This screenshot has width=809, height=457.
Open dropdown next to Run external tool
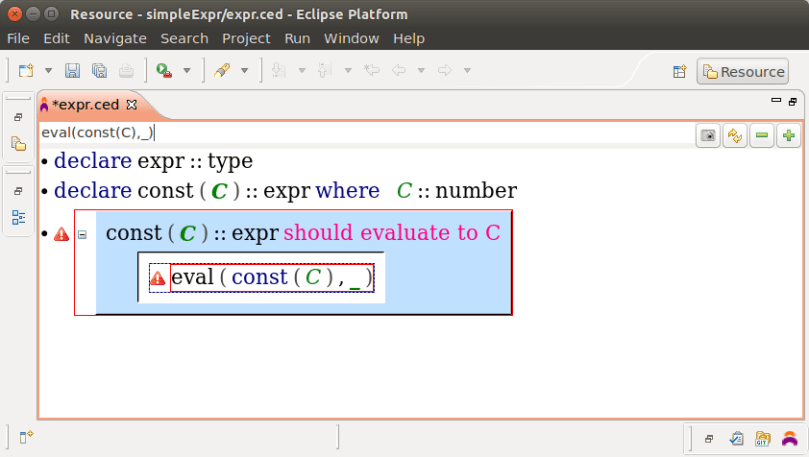click(186, 71)
